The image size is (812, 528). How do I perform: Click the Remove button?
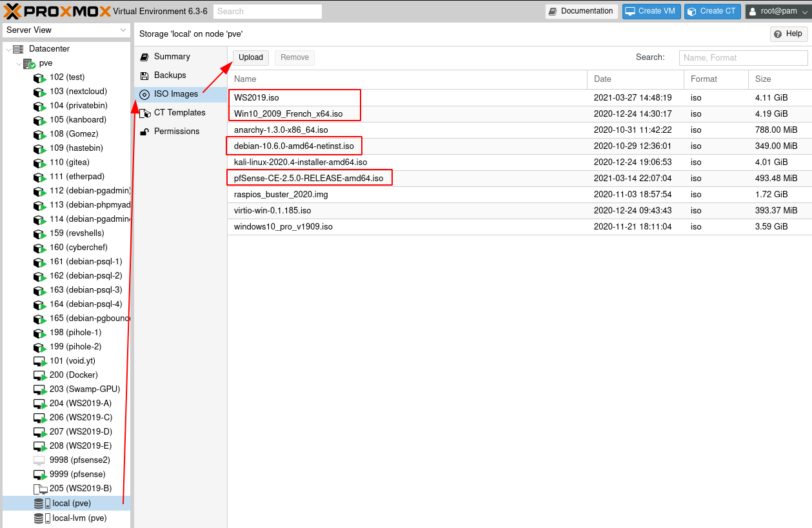click(295, 57)
